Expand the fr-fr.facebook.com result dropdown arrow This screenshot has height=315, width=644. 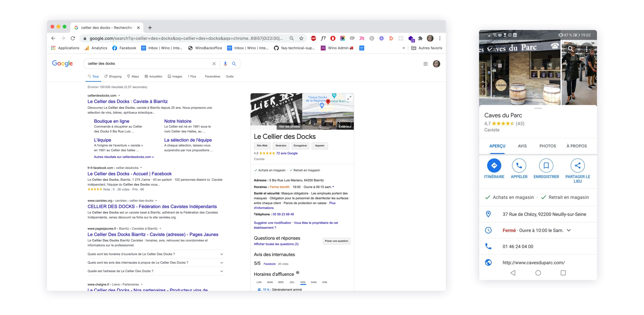(141, 168)
